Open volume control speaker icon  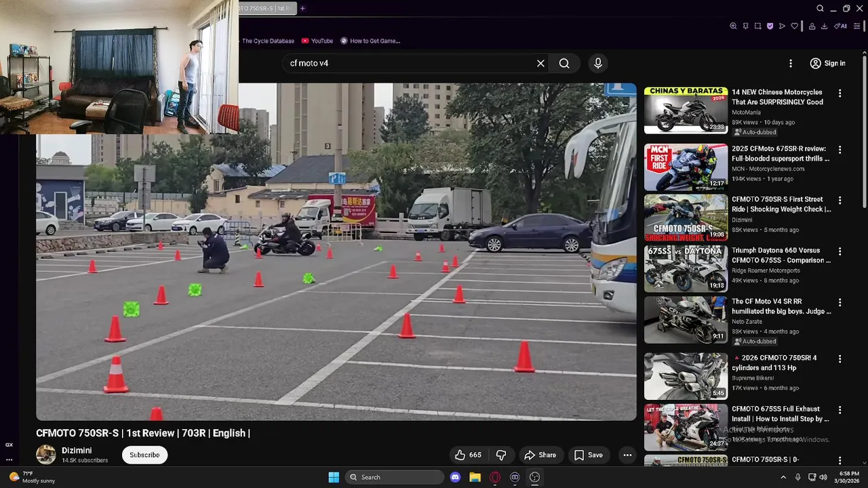pos(823,477)
